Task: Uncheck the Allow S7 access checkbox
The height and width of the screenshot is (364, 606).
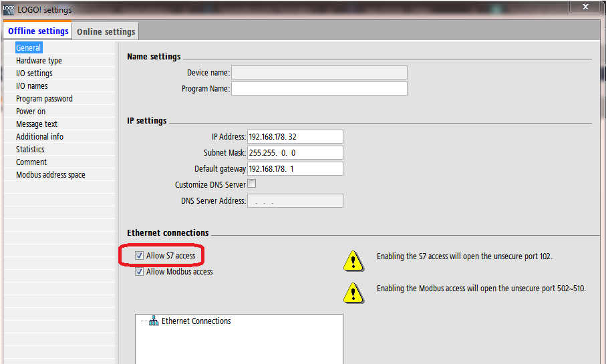Action: click(x=139, y=255)
